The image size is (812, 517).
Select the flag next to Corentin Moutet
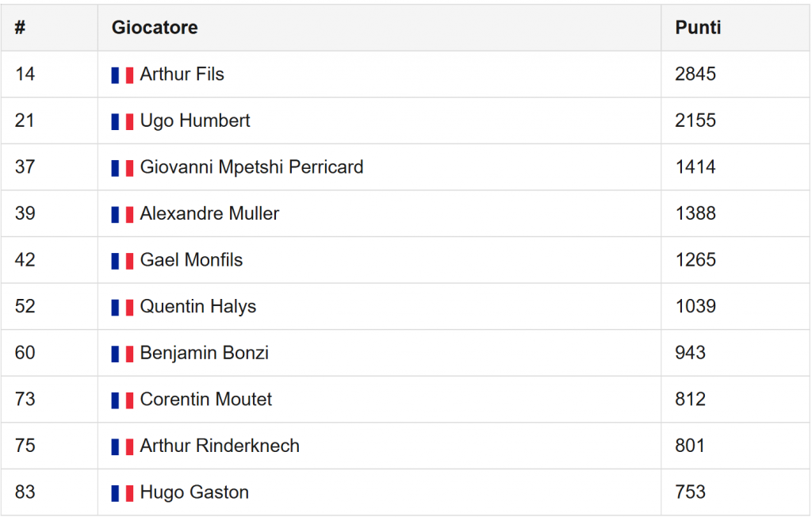[122, 400]
